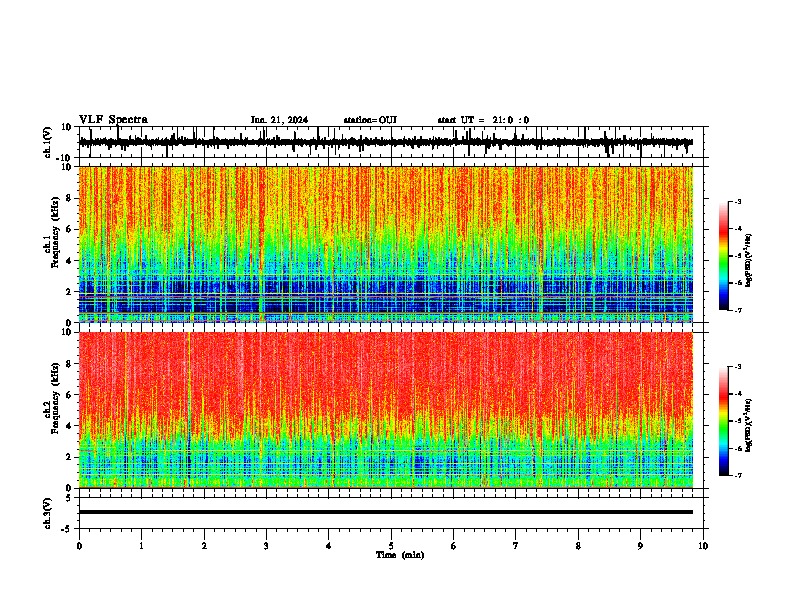This screenshot has height=612, width=792.
Task: Click time axis tick label "3"
Action: click(266, 546)
